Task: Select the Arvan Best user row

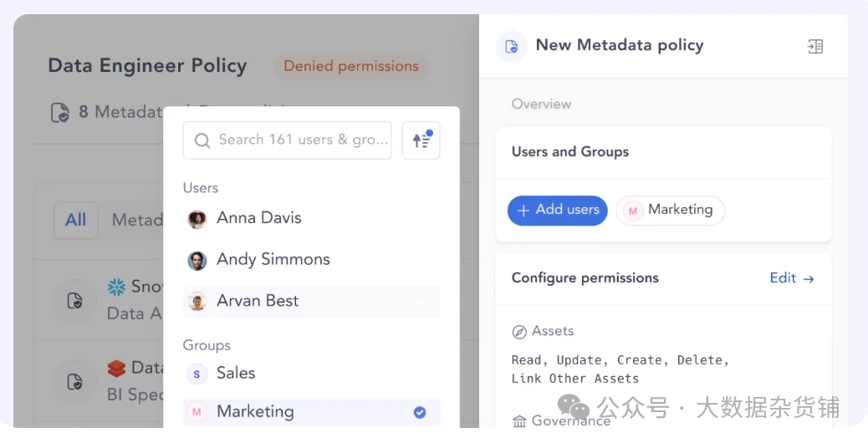Action: (x=311, y=302)
